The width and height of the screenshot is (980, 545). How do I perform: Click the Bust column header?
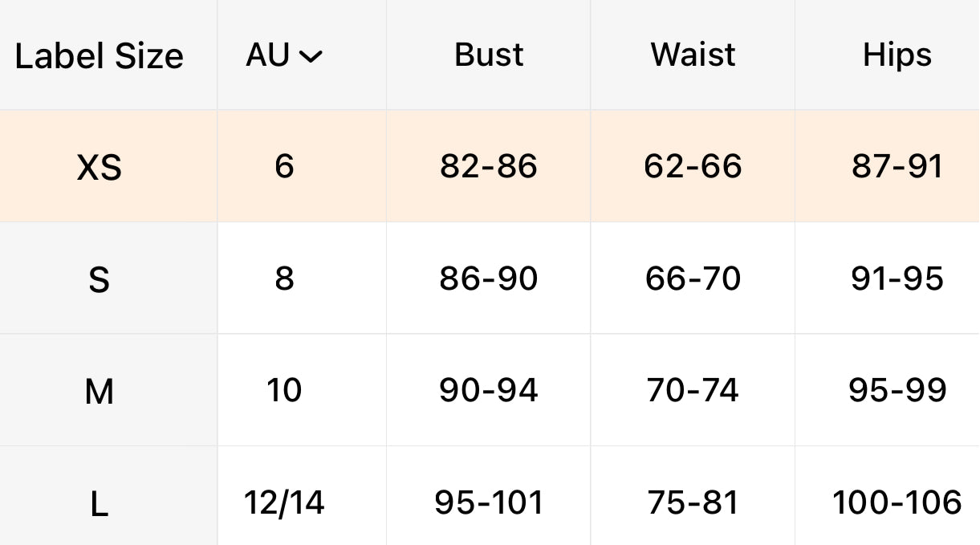click(x=489, y=55)
